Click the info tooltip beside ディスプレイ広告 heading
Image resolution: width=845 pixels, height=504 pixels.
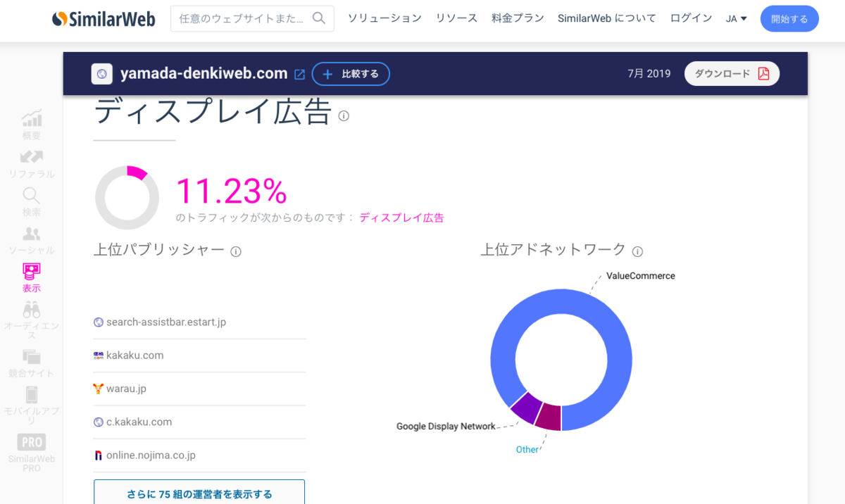coord(344,116)
